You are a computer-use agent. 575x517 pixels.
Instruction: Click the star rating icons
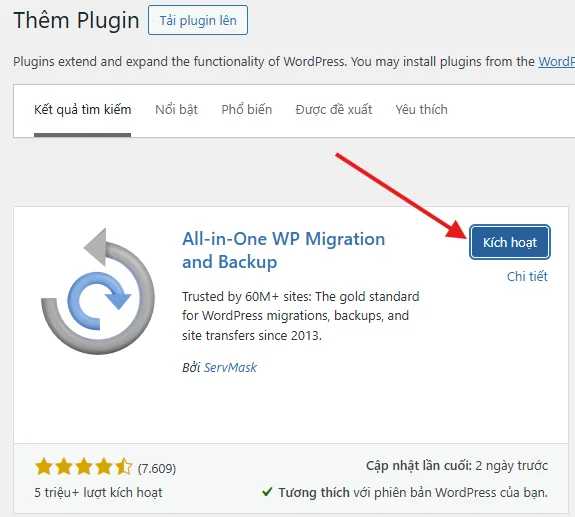click(83, 467)
